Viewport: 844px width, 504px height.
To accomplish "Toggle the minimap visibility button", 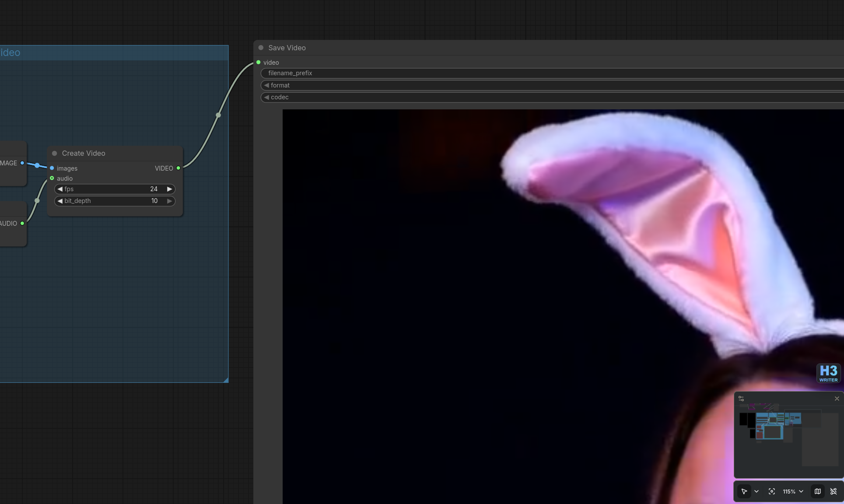I will [x=818, y=491].
